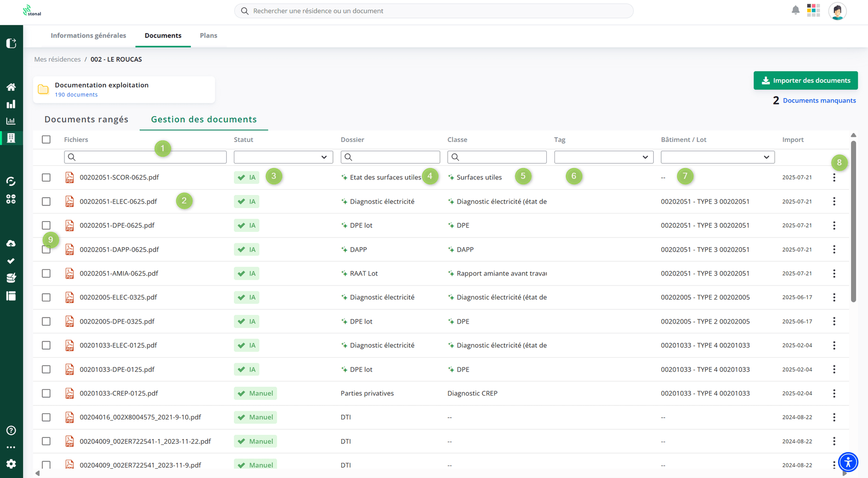The image size is (868, 478).
Task: Click the 'Diagnostic CREP' classe cell
Action: coord(473,393)
